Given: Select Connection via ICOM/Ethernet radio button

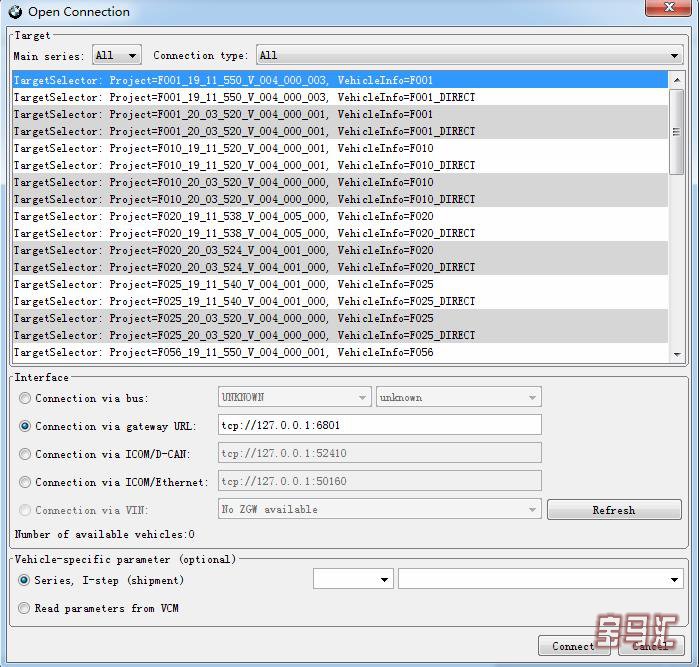Looking at the screenshot, I should click(x=25, y=482).
